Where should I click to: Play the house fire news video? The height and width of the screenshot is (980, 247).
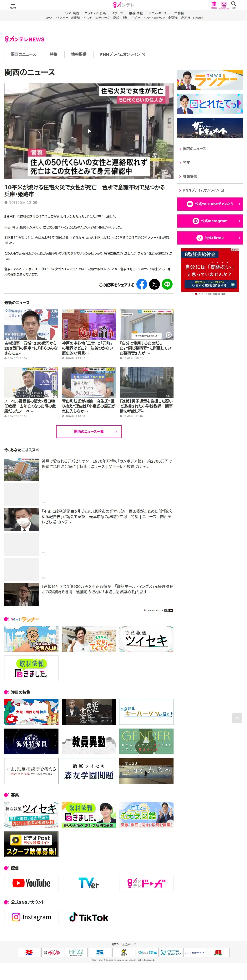89,131
